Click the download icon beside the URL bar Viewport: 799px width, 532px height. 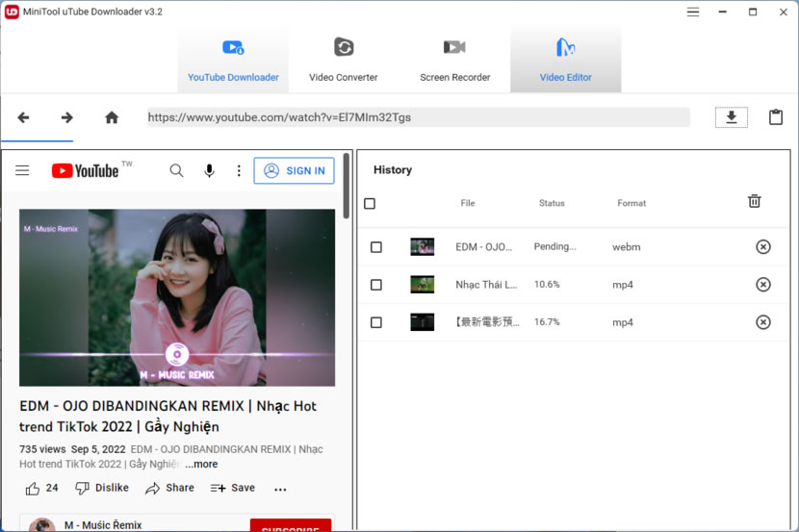click(731, 117)
